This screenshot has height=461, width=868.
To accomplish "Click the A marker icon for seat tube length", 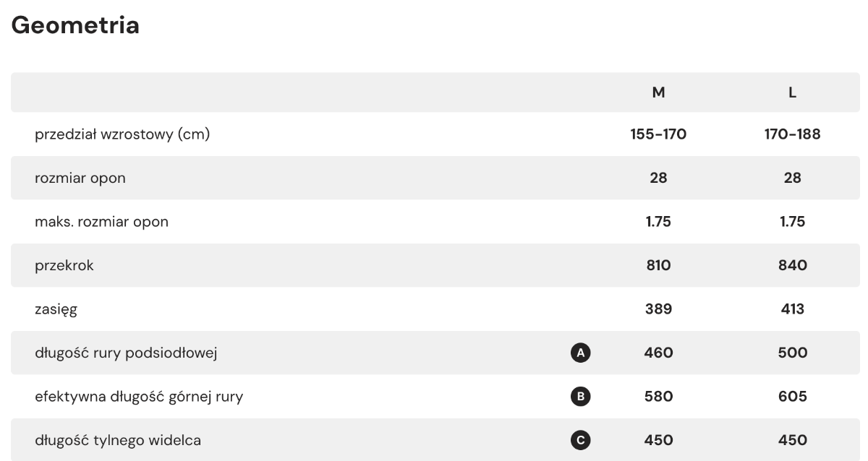I will (581, 353).
